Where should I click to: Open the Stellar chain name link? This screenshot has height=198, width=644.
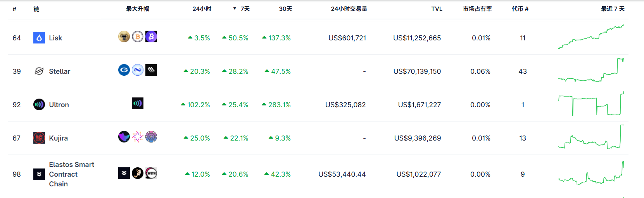[x=59, y=71]
